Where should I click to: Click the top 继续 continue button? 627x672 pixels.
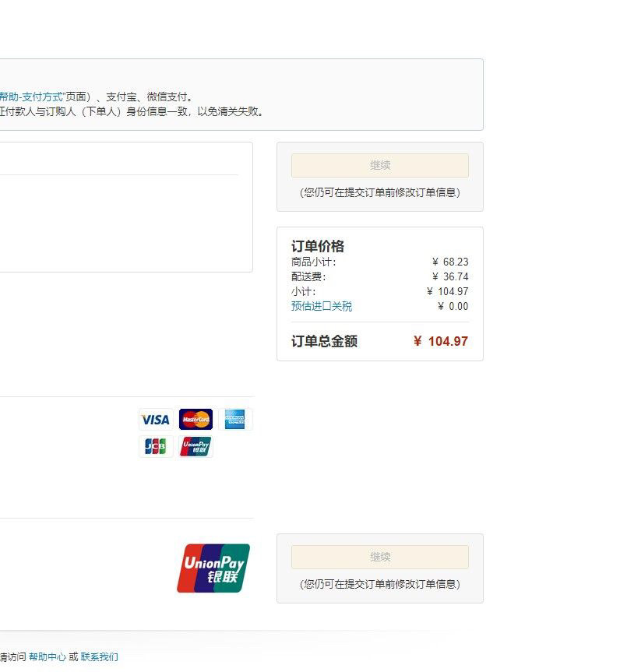coord(379,165)
